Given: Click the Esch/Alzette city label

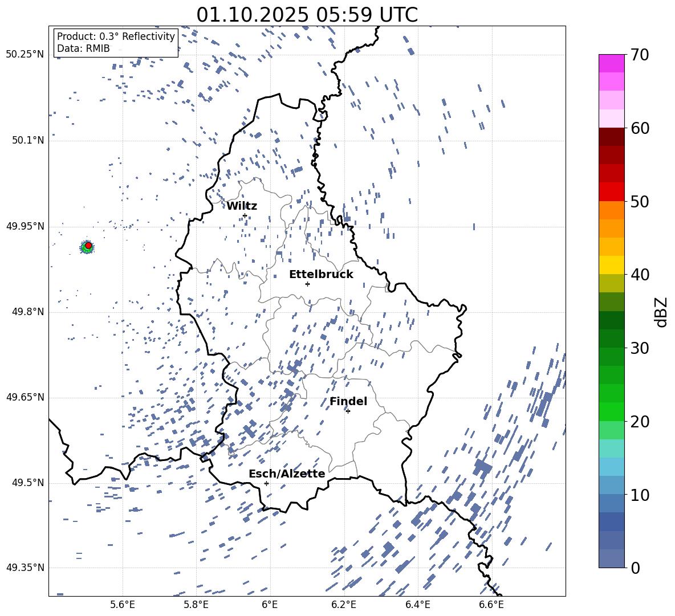Looking at the screenshot, I should click(287, 474).
